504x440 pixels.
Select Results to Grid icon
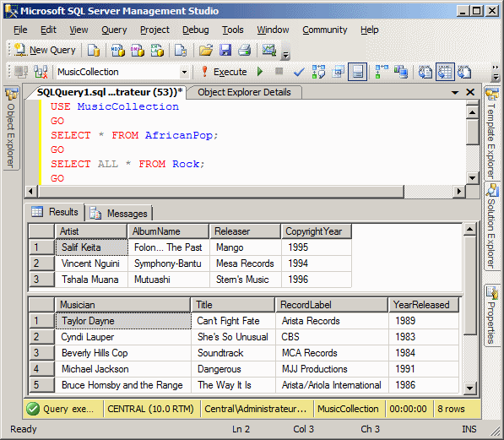[x=445, y=72]
